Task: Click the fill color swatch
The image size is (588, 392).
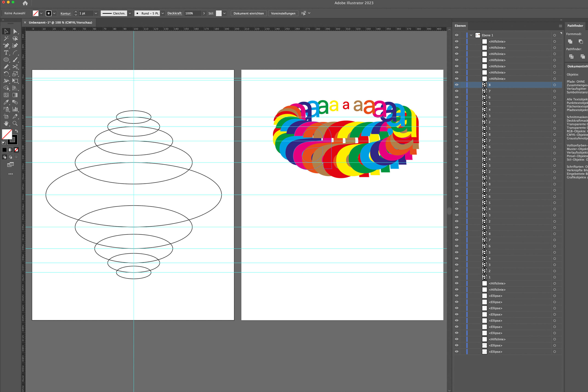Action: [x=7, y=134]
